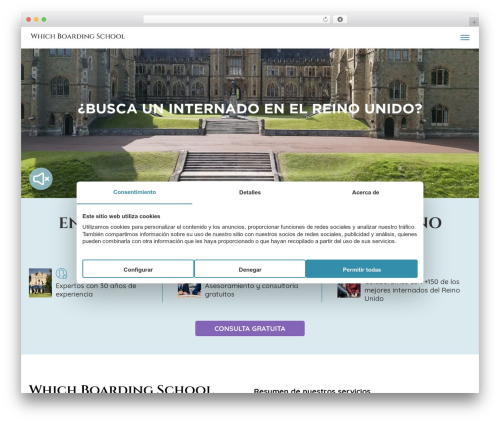Click the Denegar button
The height and width of the screenshot is (423, 500).
coord(250,269)
